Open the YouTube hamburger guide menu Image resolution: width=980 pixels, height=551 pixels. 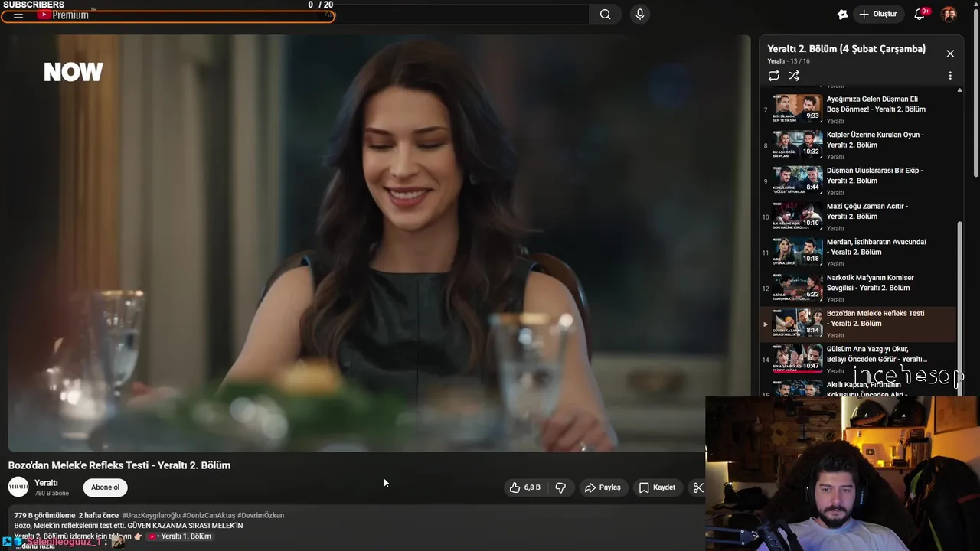(18, 15)
